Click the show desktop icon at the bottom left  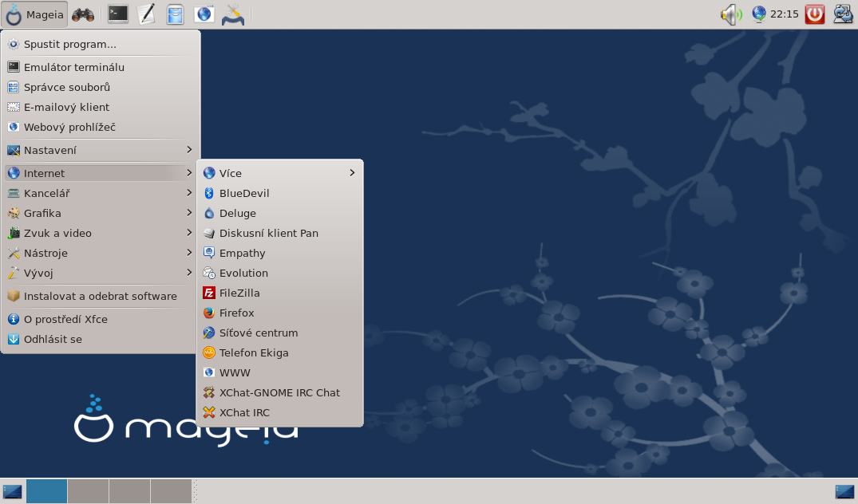click(x=12, y=491)
